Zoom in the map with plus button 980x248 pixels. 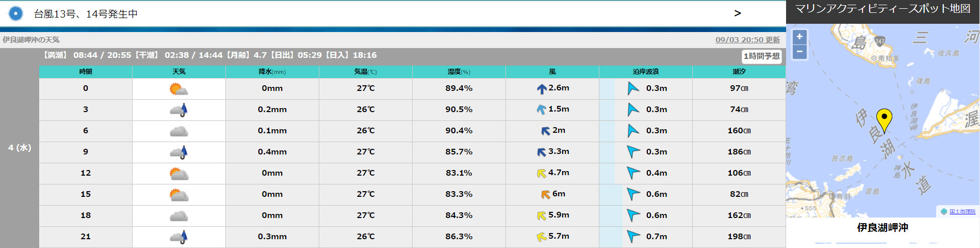coord(799,37)
